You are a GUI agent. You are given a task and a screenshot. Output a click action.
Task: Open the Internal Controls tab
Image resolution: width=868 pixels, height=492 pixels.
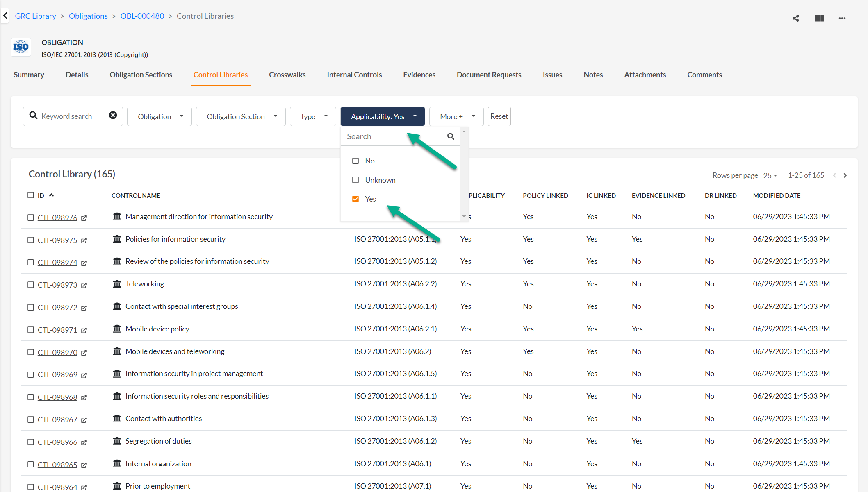[354, 75]
